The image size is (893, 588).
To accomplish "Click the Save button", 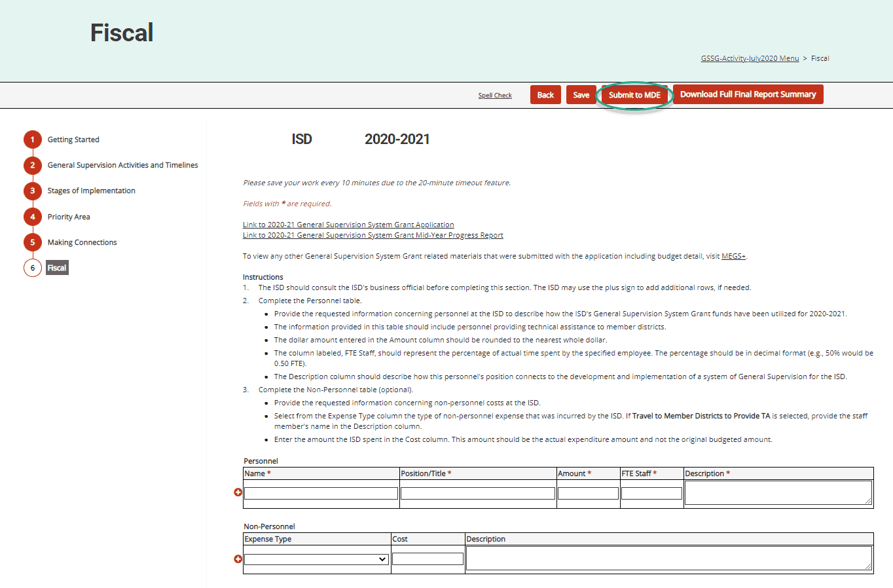I will (x=581, y=95).
